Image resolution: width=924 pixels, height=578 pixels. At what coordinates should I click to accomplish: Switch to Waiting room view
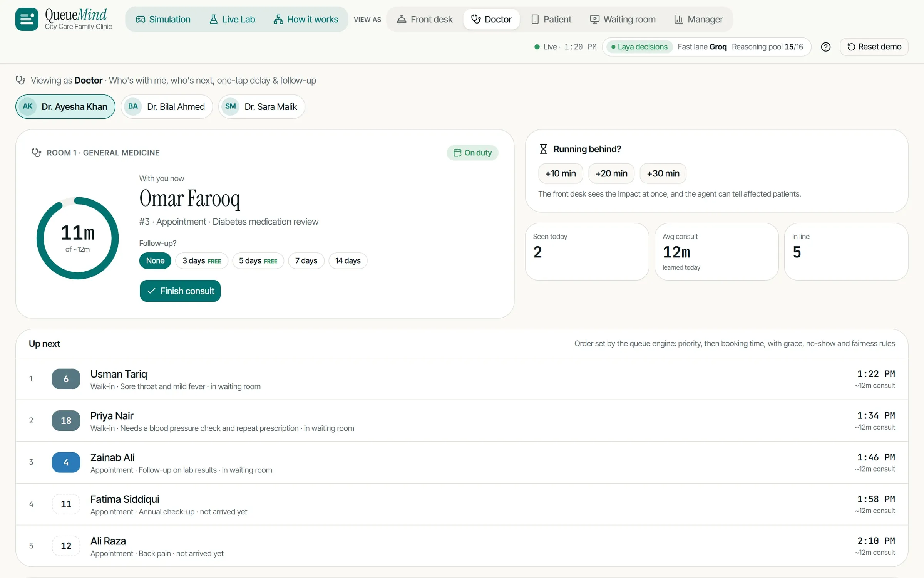(623, 19)
